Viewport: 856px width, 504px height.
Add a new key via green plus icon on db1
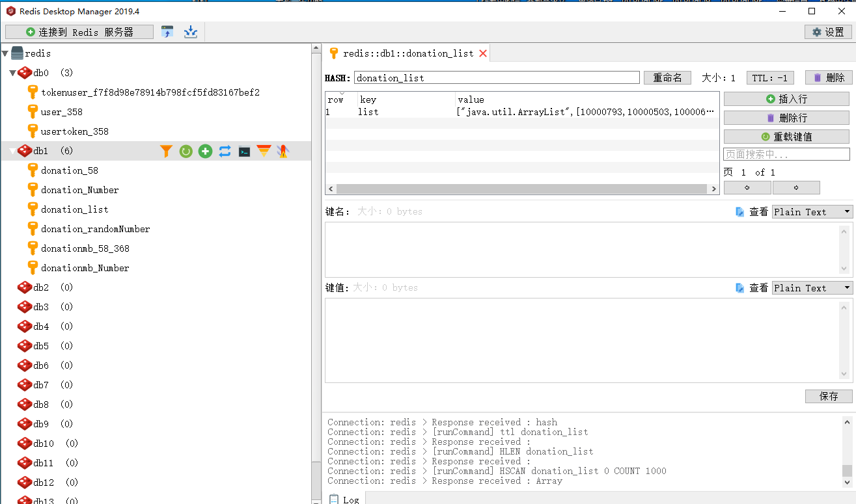tap(205, 150)
